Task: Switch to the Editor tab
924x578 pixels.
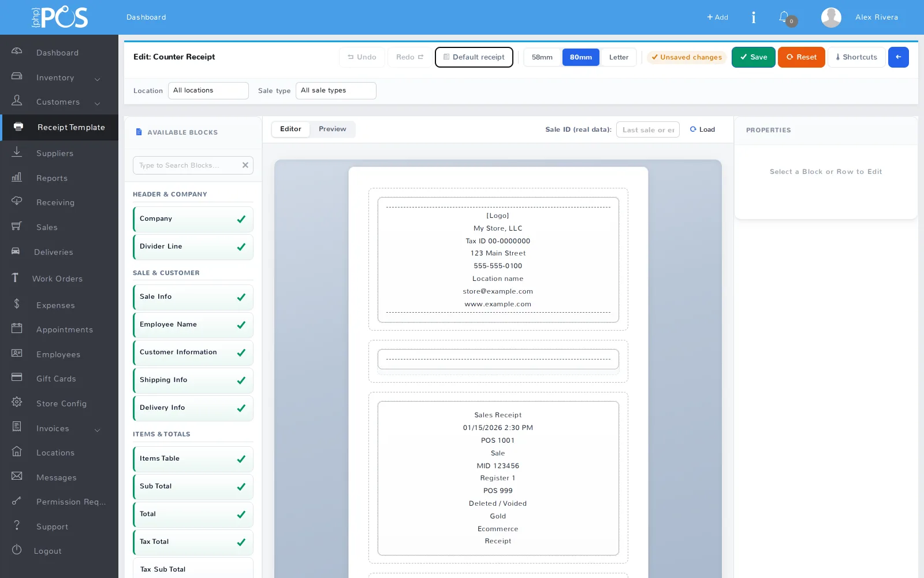Action: [290, 129]
